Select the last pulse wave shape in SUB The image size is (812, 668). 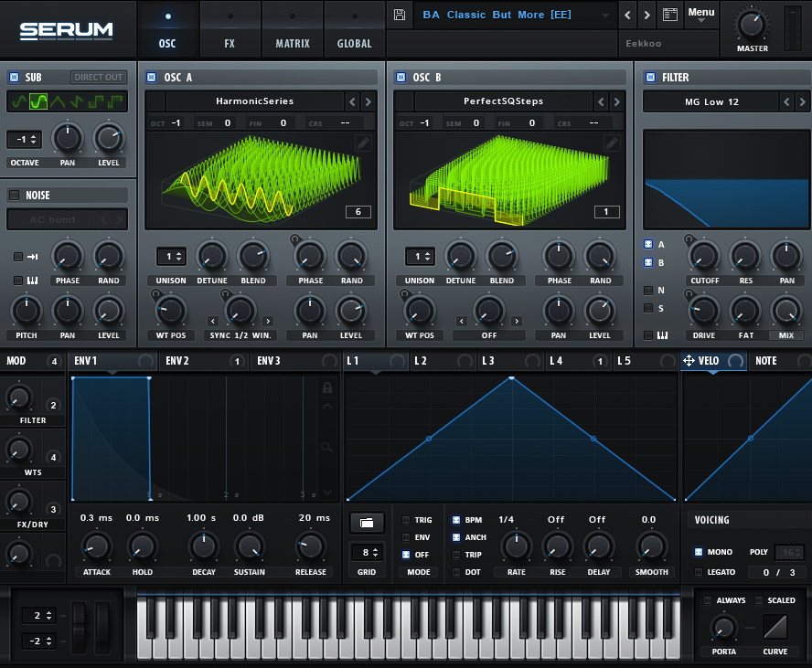click(116, 101)
